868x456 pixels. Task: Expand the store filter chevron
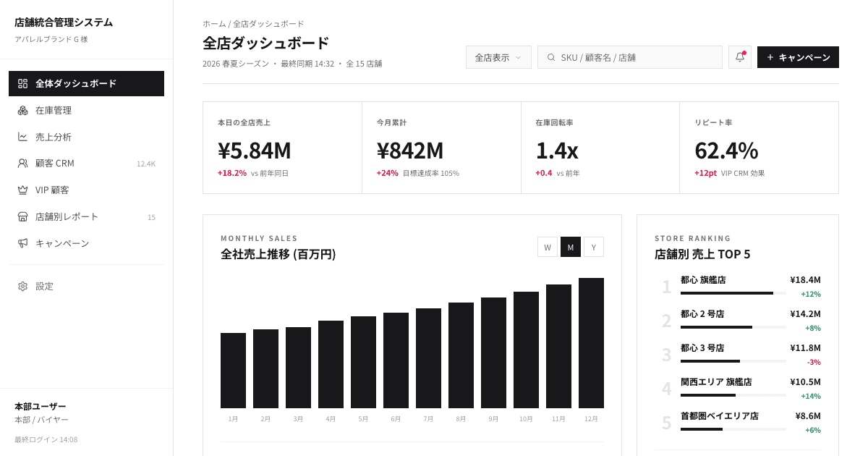[519, 56]
